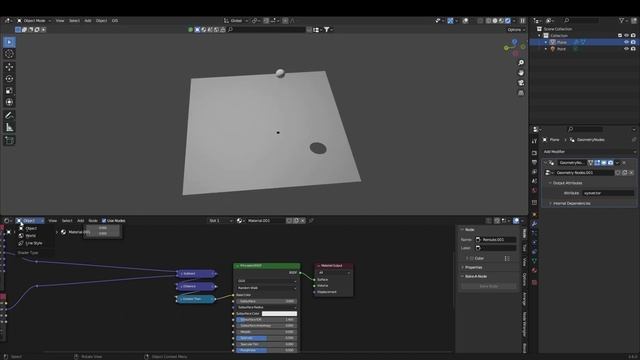Hide the Point object with eye icon
Viewport: 640px width, 360px height.
coord(627,49)
